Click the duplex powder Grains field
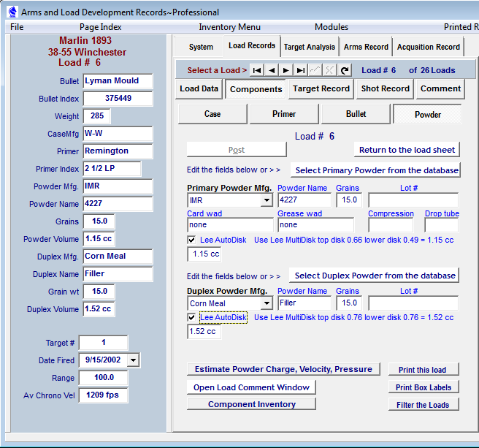 (x=350, y=303)
